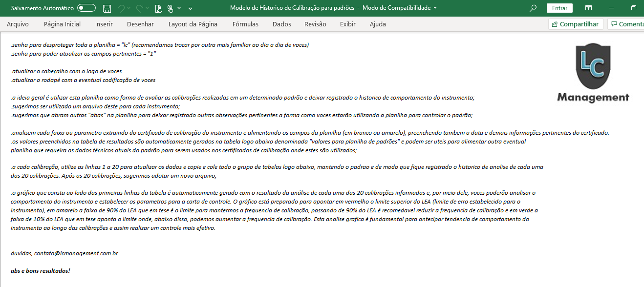Image resolution: width=644 pixels, height=287 pixels.
Task: Click the line '.atualizar o rodapé com a eventual codificação'
Action: (x=83, y=80)
